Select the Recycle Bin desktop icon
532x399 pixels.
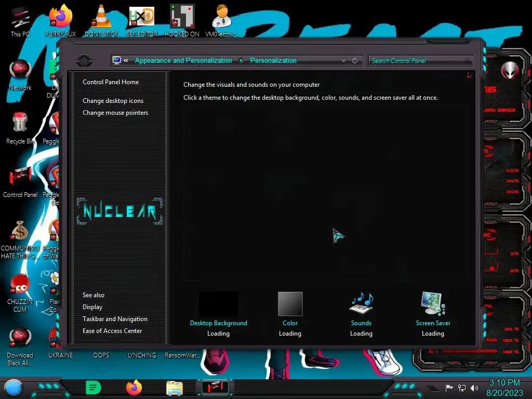(x=20, y=129)
